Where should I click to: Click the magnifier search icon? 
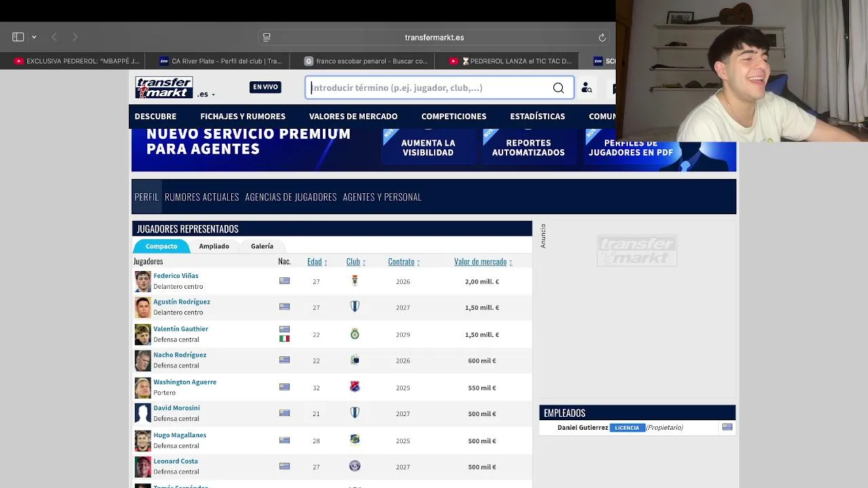558,87
